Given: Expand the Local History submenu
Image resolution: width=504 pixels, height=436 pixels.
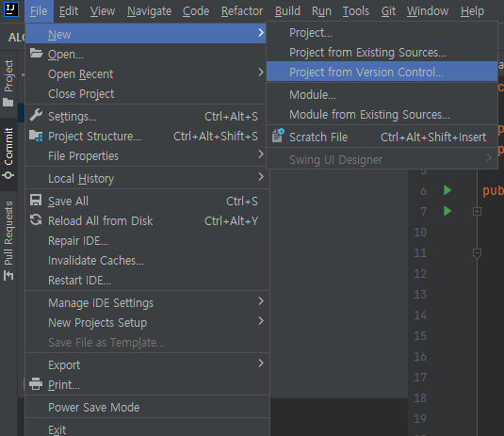Looking at the screenshot, I should [x=147, y=178].
